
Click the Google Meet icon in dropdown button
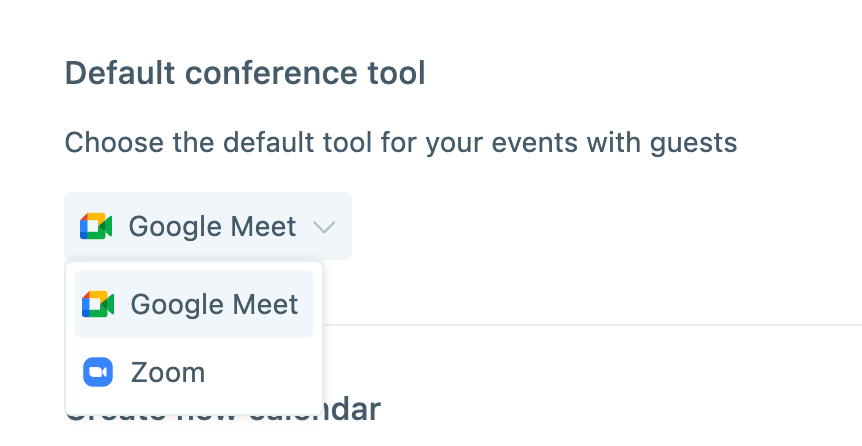96,226
